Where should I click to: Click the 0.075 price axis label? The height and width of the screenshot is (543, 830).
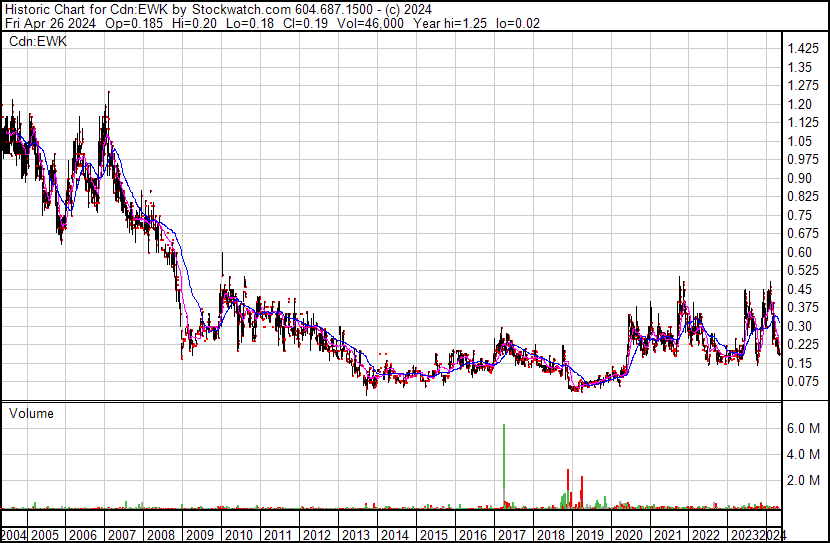803,381
